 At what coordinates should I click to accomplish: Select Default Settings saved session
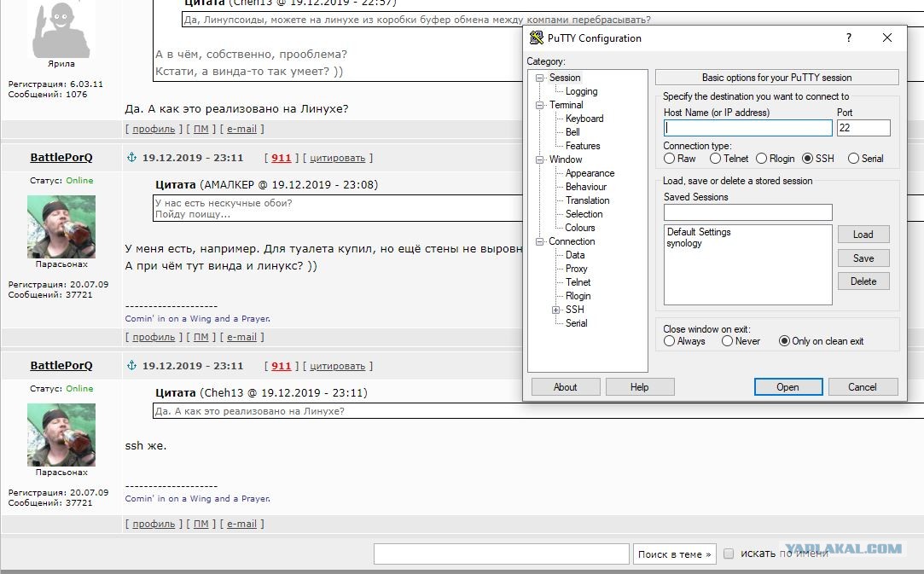699,232
